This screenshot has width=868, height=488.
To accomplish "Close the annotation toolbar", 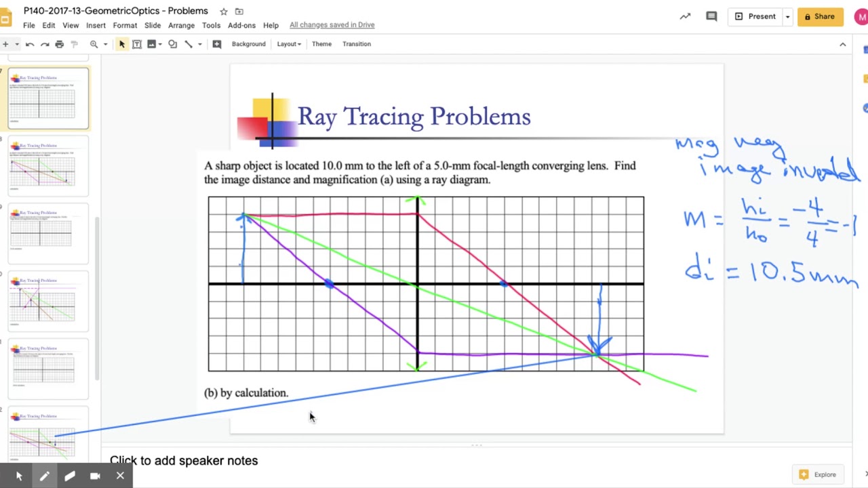I will coord(120,476).
